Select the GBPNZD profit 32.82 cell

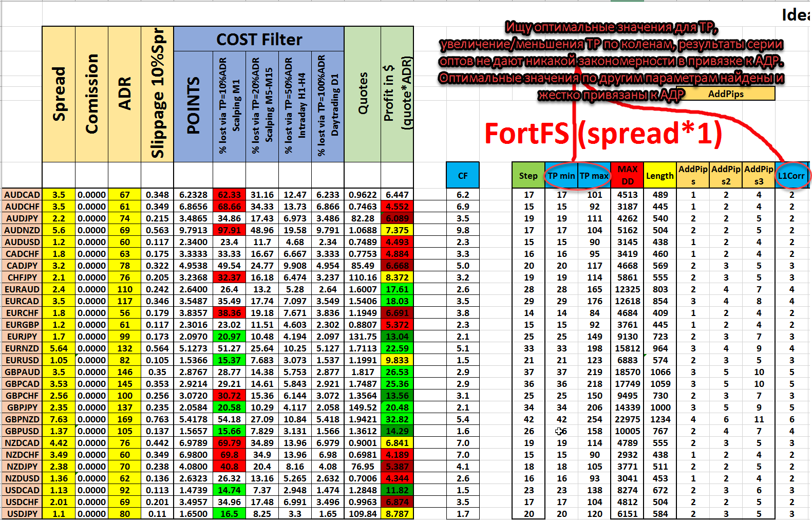[397, 419]
